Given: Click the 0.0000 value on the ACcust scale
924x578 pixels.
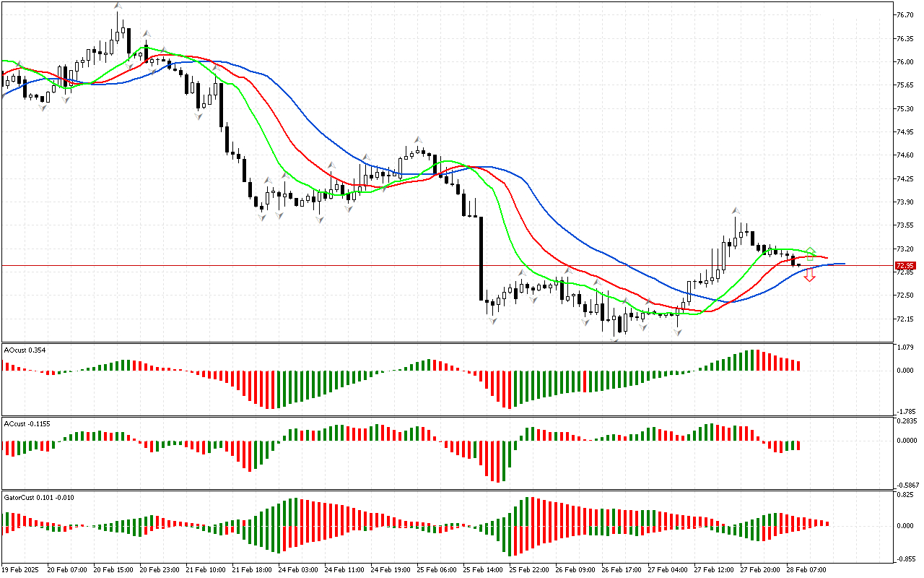Looking at the screenshot, I should point(906,440).
